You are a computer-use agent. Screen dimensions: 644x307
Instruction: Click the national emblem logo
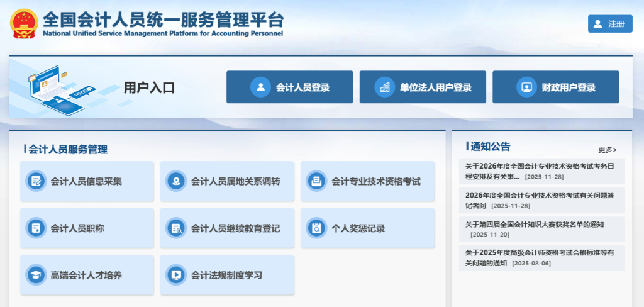[x=24, y=24]
